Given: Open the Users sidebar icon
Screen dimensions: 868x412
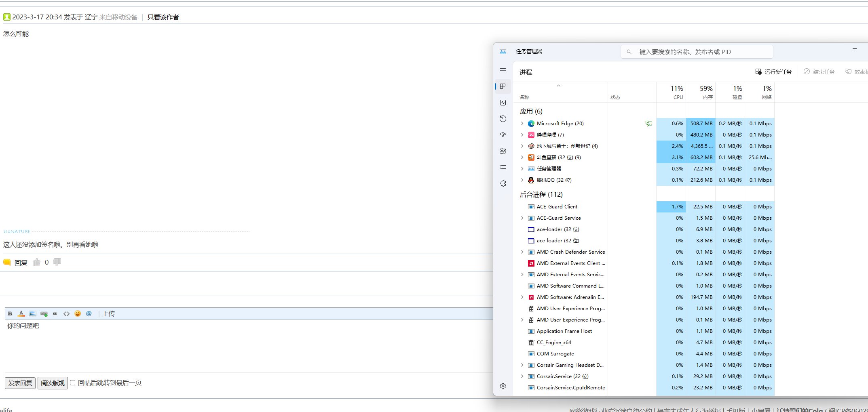Looking at the screenshot, I should pos(503,151).
